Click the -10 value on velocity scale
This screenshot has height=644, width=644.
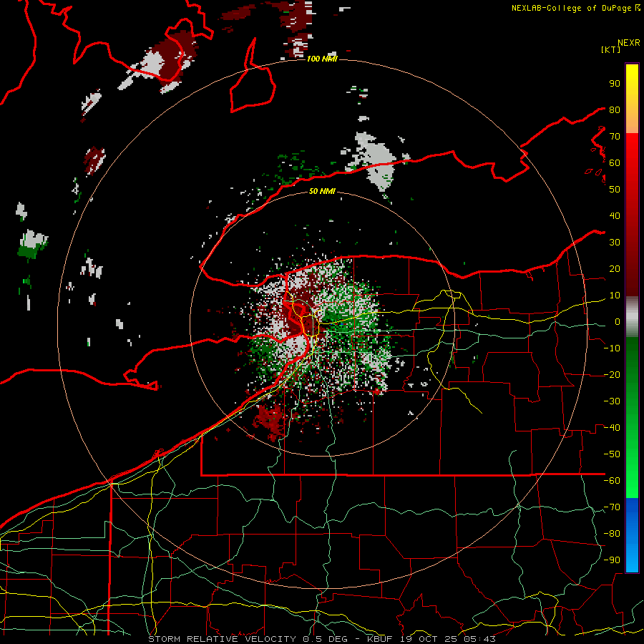point(612,348)
